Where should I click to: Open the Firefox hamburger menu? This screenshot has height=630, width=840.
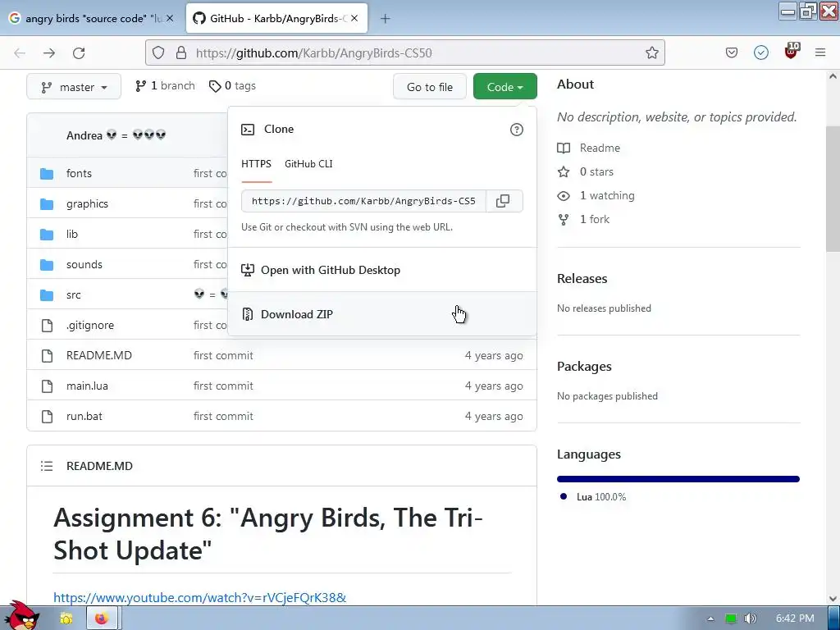820,52
